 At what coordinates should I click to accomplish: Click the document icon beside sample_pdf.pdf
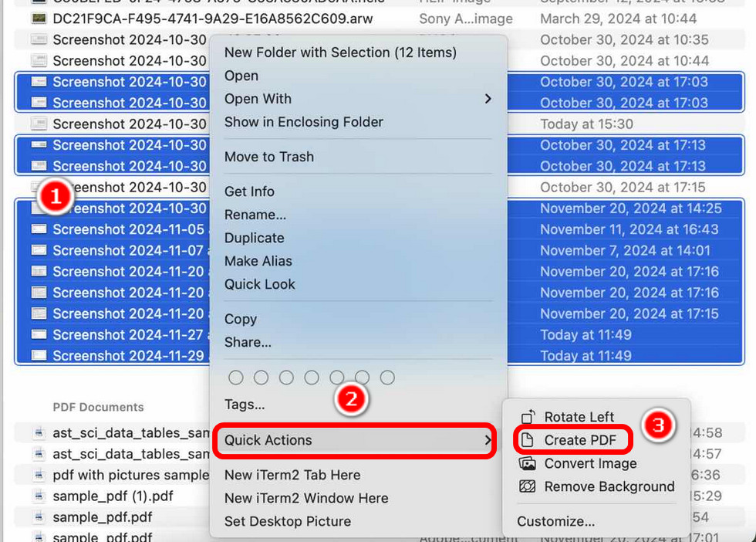click(39, 517)
